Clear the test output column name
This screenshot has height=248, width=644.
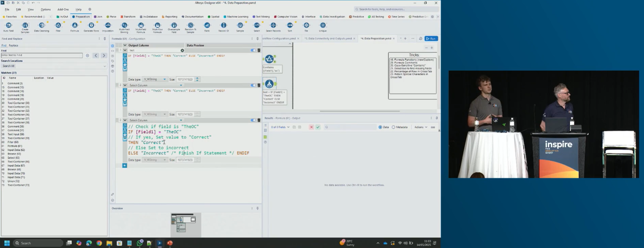tap(182, 51)
